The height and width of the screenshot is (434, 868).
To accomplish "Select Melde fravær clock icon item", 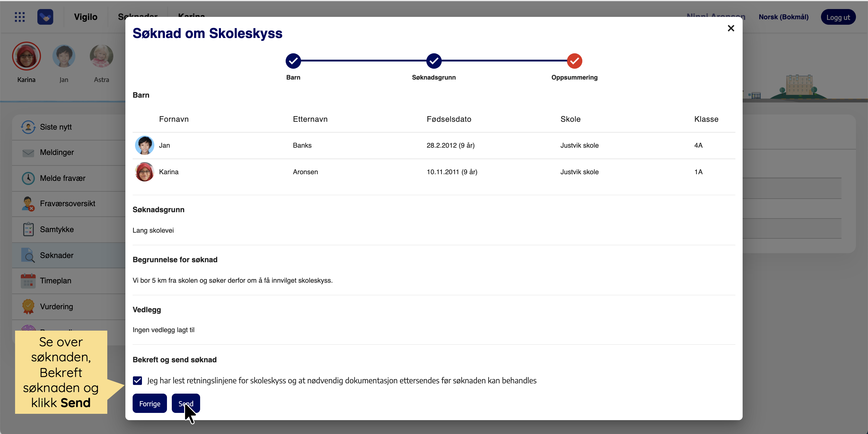I will 62,178.
